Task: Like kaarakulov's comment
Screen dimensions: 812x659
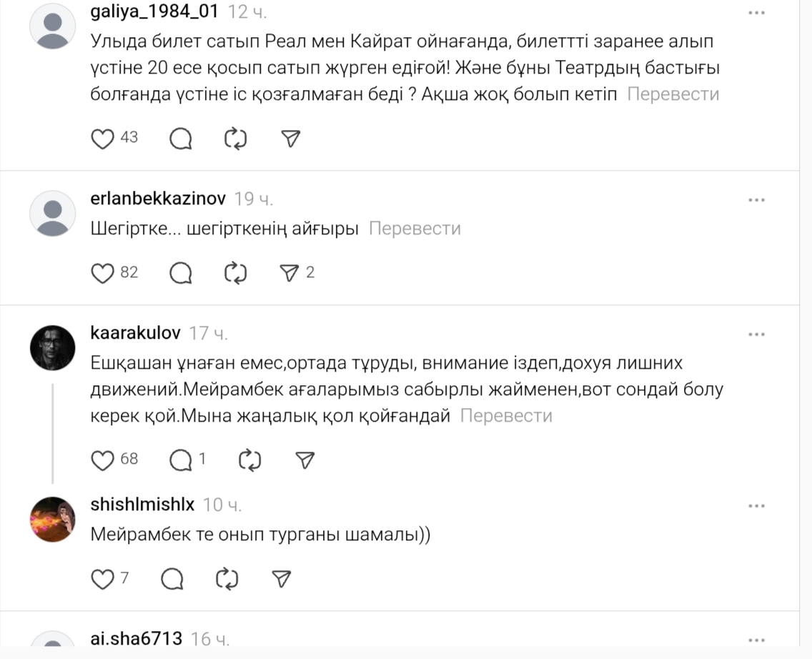Action: pyautogui.click(x=104, y=460)
